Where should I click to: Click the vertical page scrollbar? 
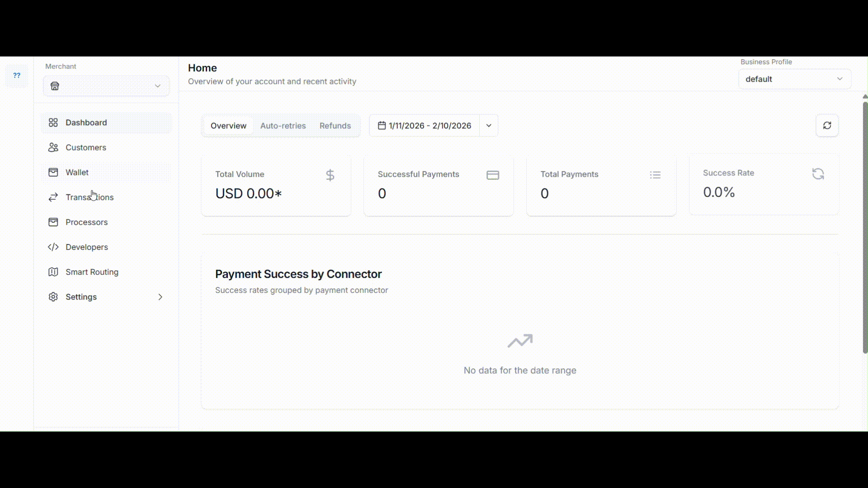[865, 226]
